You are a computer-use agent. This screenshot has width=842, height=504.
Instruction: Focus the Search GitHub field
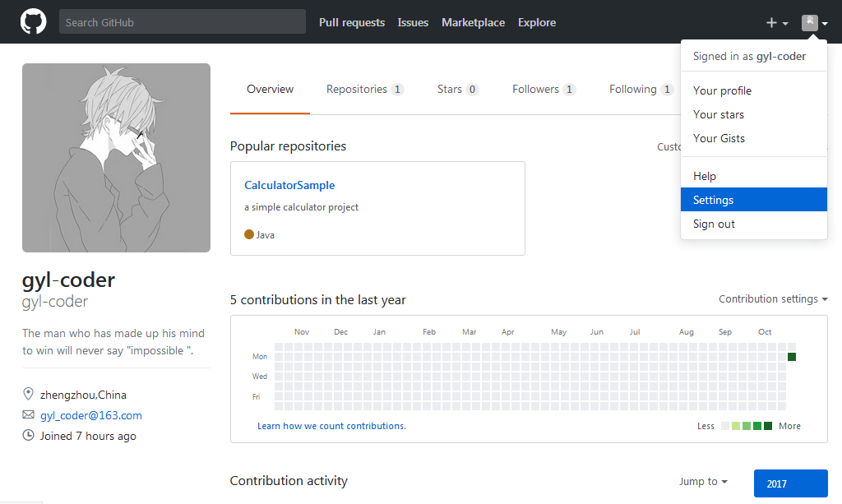point(182,22)
